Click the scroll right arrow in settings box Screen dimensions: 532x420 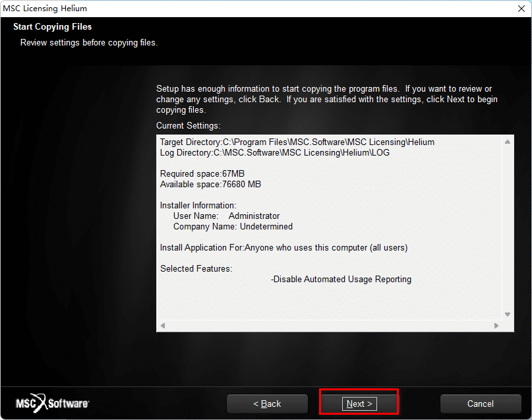tap(497, 326)
